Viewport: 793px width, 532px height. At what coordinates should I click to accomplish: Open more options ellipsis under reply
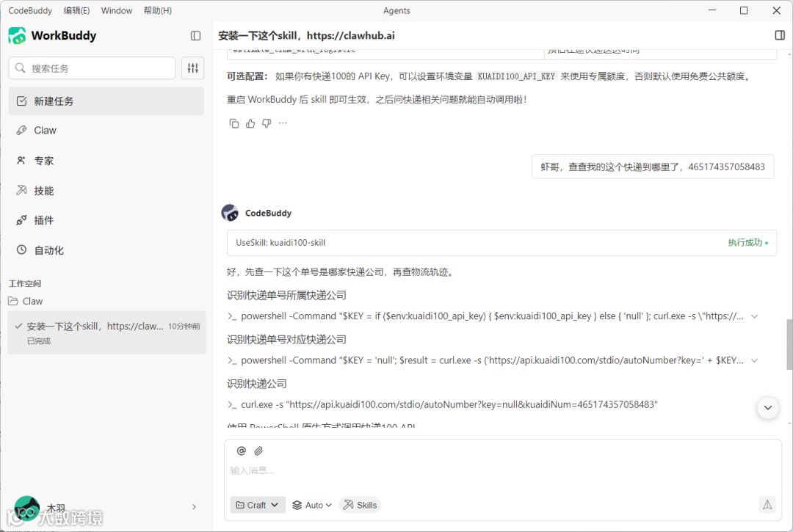(x=283, y=123)
